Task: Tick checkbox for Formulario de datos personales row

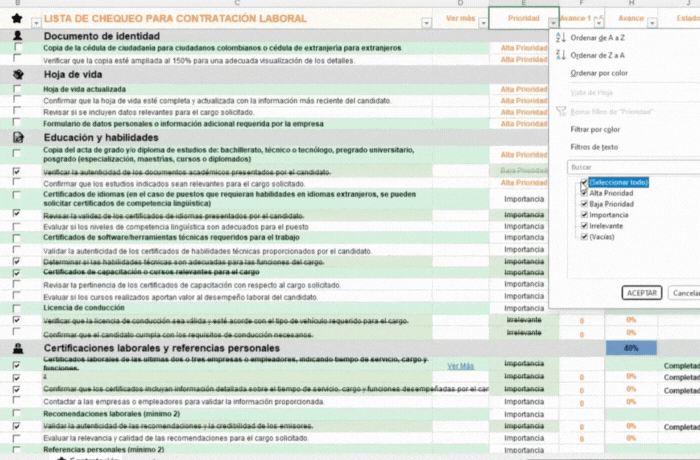Action: pyautogui.click(x=17, y=121)
